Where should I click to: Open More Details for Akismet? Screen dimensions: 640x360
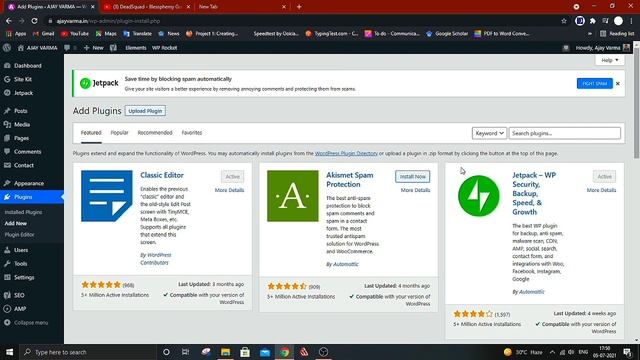[x=415, y=190]
